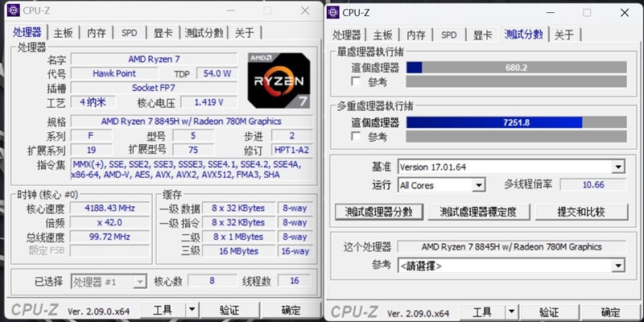Image resolution: width=644 pixels, height=322 pixels.
Task: Click 验证 button in right window
Action: [x=549, y=312]
